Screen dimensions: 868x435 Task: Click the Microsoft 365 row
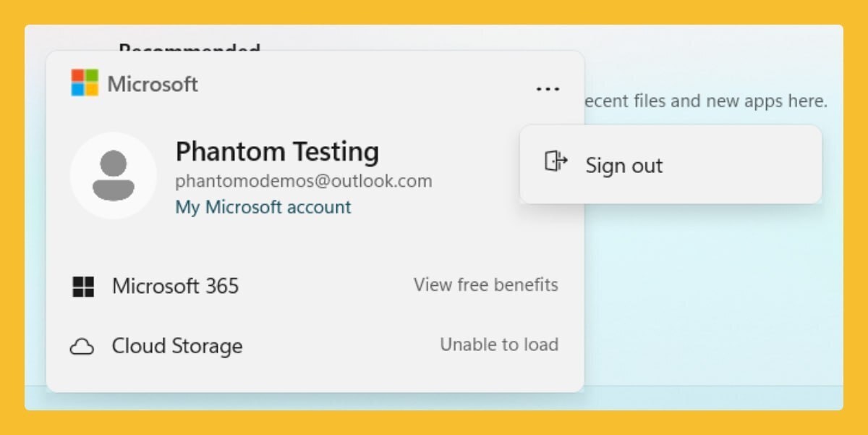pos(315,287)
